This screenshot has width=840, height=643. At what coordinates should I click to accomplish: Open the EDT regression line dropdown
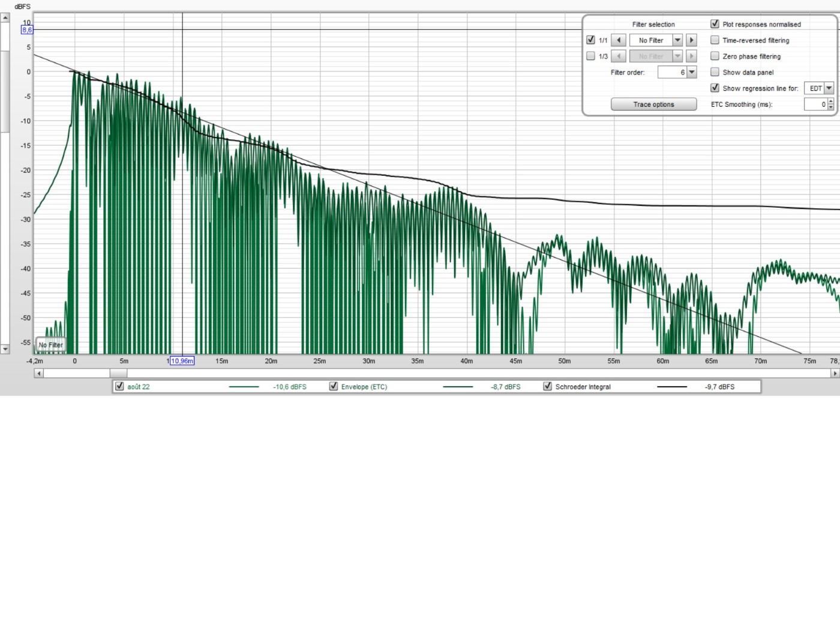[829, 88]
